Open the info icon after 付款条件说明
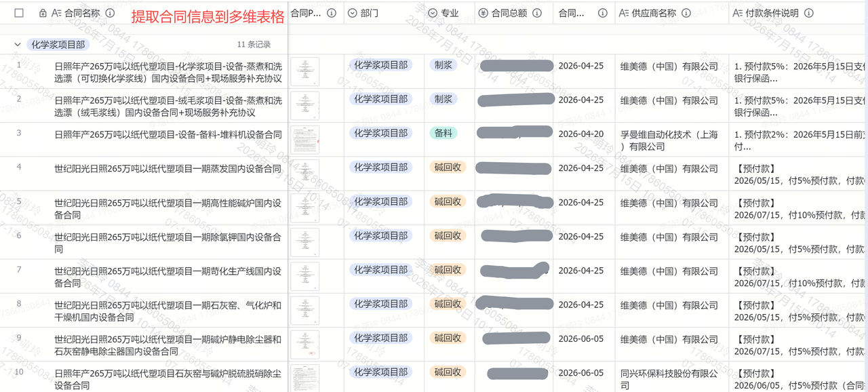The width and height of the screenshot is (868, 392). (808, 13)
